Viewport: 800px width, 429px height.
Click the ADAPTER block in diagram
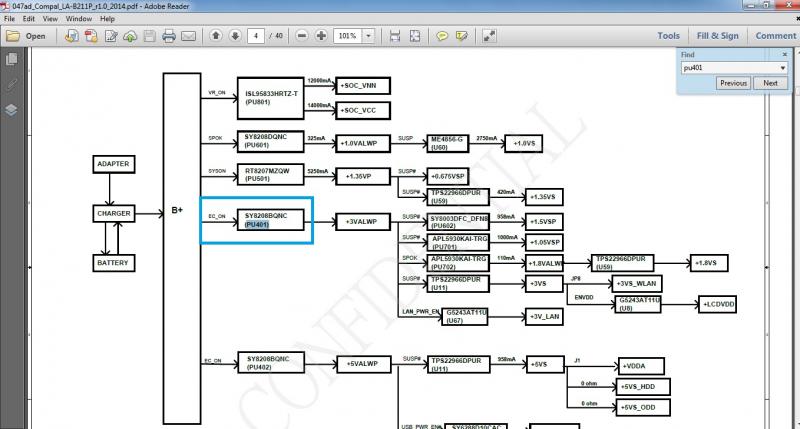pos(114,164)
